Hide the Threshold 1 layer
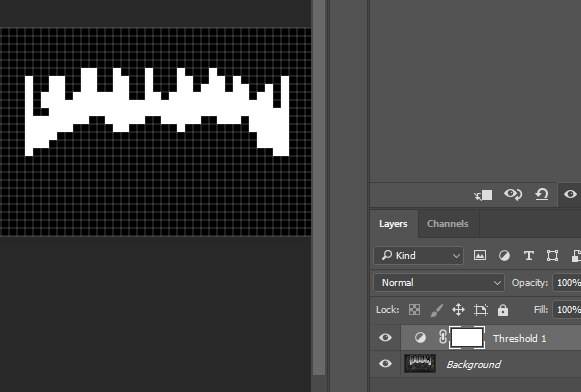Screen dimensions: 581x392 click(385, 338)
